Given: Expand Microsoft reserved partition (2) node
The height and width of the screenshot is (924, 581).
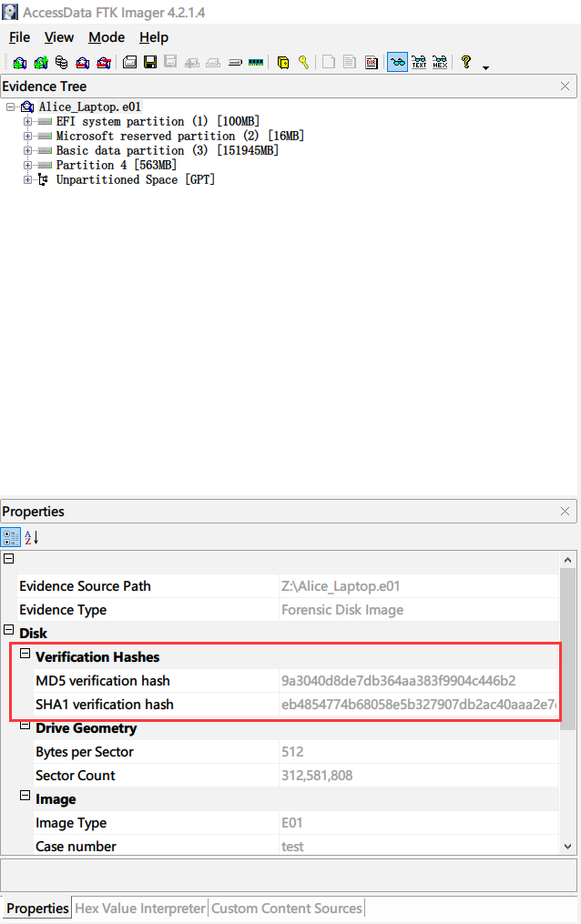Looking at the screenshot, I should point(27,137).
